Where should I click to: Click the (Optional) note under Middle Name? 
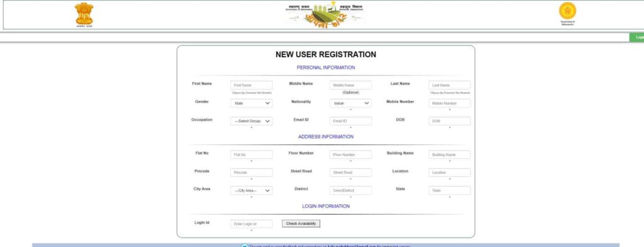pyautogui.click(x=350, y=93)
